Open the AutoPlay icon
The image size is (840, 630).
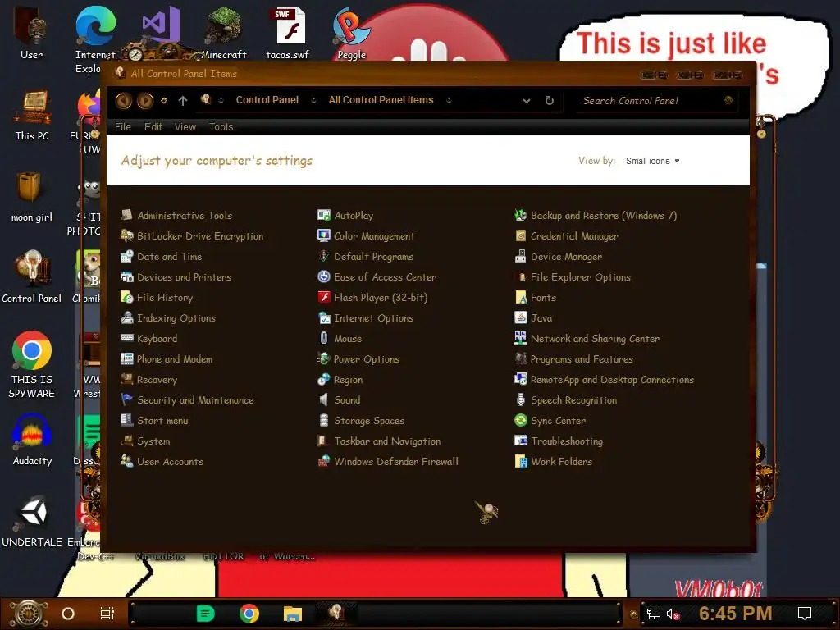click(x=323, y=216)
